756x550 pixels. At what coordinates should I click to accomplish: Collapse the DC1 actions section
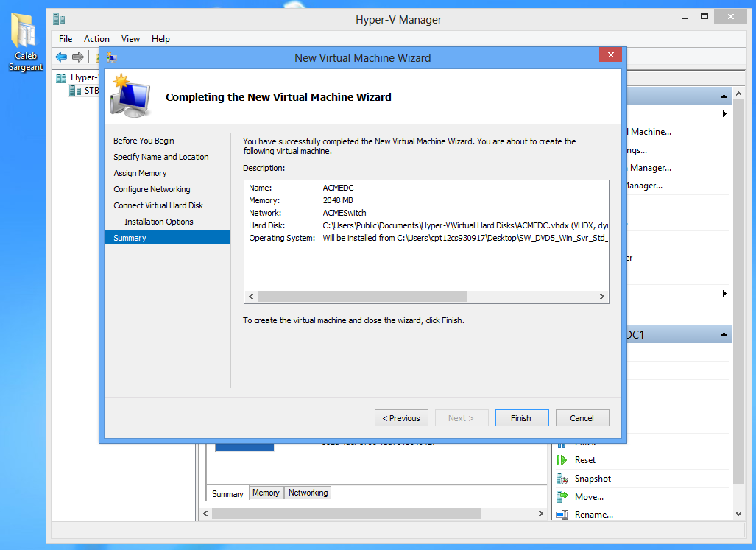(724, 334)
